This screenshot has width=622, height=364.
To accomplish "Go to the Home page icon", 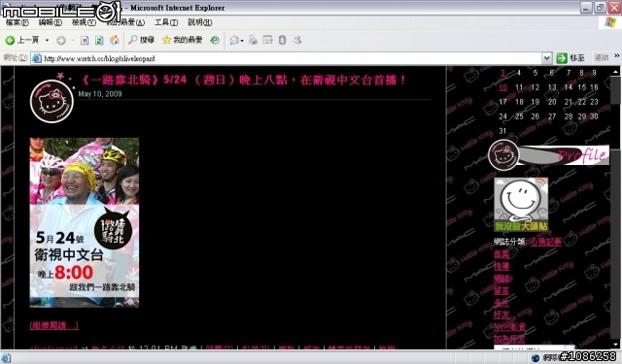I will 115,40.
